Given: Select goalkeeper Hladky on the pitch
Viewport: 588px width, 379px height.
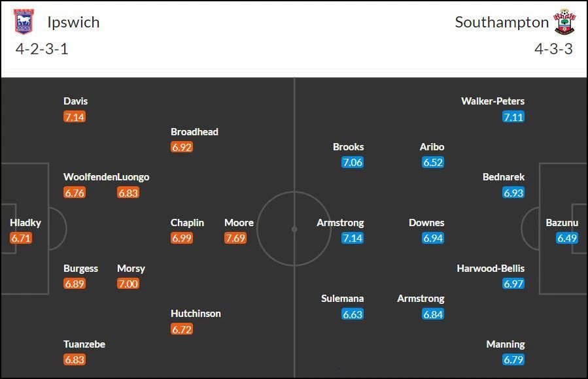Looking at the screenshot, I should pos(25,222).
